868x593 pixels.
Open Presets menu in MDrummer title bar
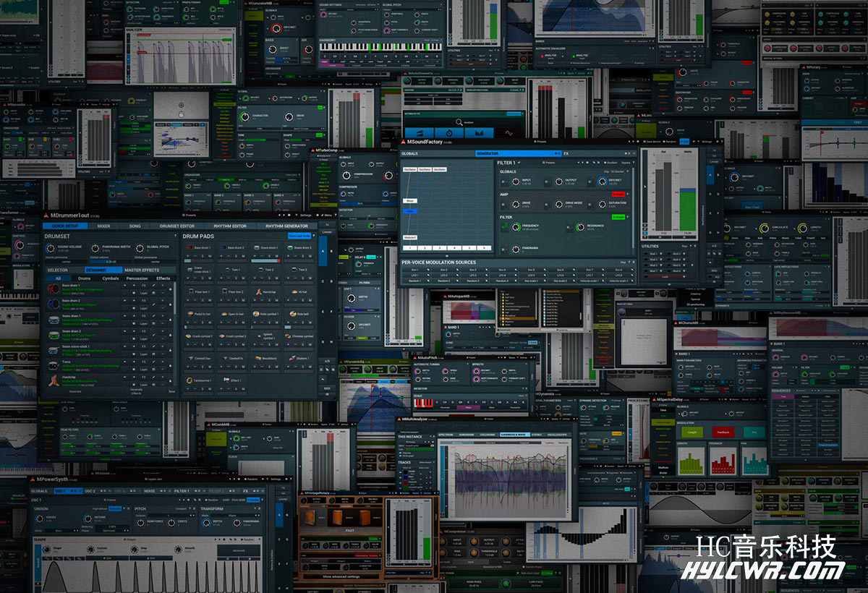click(190, 215)
